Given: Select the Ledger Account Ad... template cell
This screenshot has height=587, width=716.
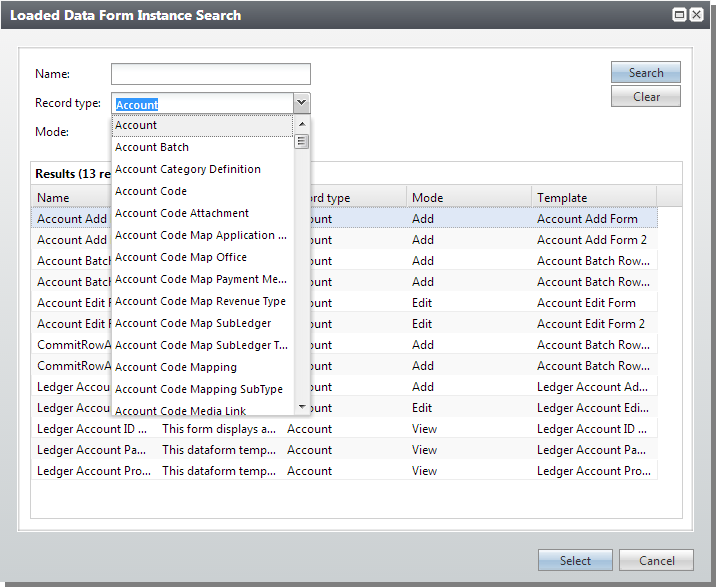Looking at the screenshot, I should [592, 387].
